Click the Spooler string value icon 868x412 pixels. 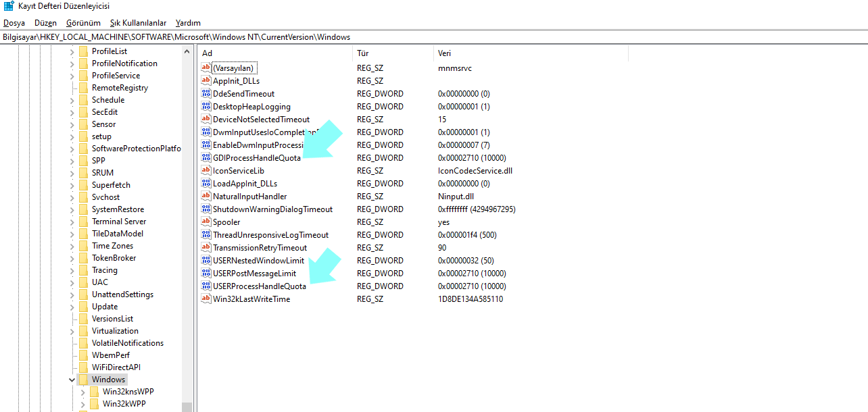[206, 222]
